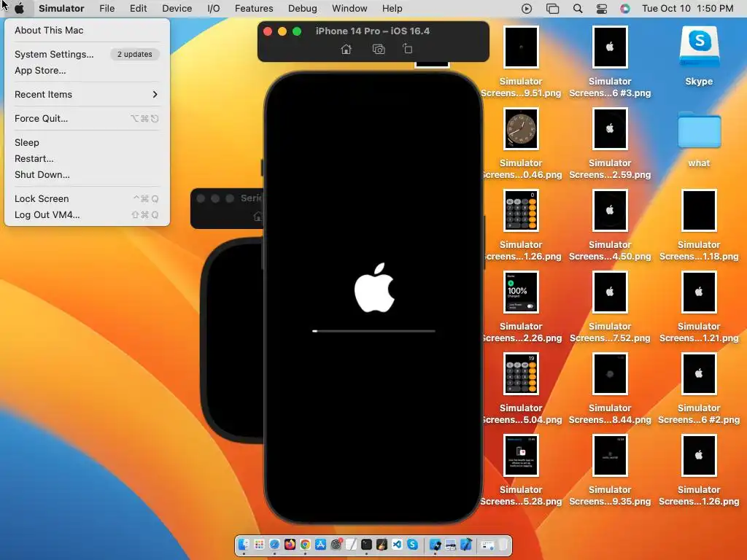Image resolution: width=747 pixels, height=560 pixels.
Task: Choose Sleep from the Apple menu
Action: (x=86, y=142)
